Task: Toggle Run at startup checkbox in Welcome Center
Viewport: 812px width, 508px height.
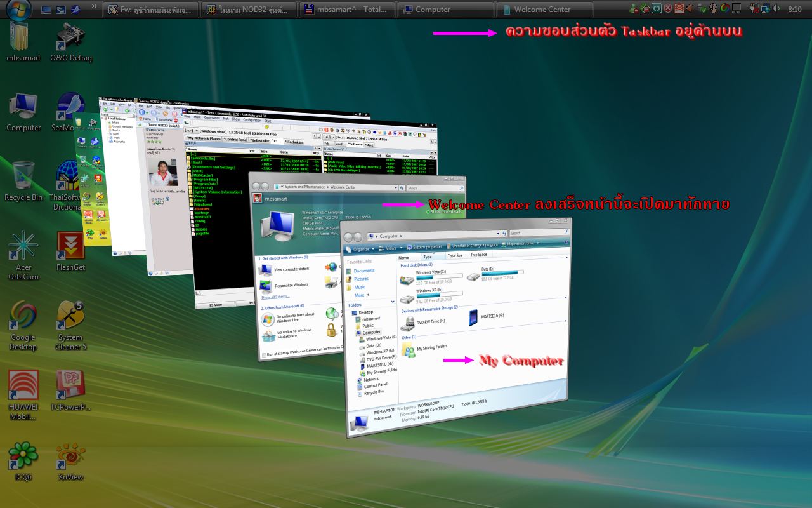Action: click(264, 354)
